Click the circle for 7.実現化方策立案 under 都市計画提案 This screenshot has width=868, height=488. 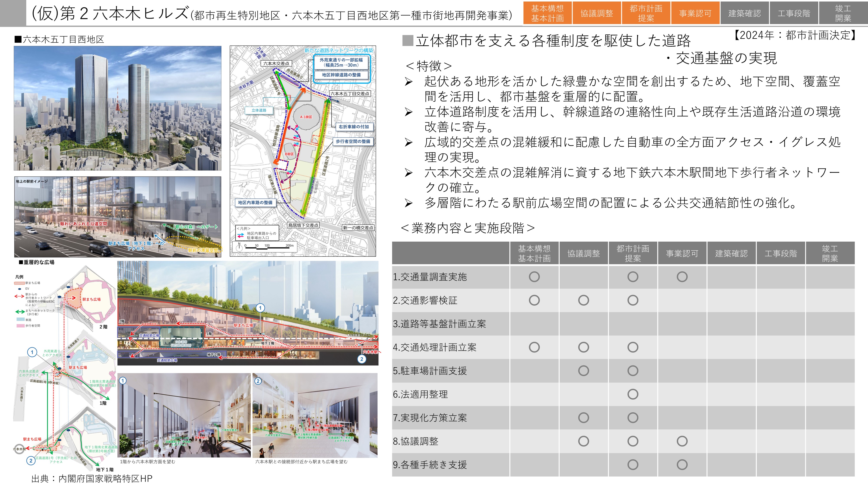[x=633, y=418]
